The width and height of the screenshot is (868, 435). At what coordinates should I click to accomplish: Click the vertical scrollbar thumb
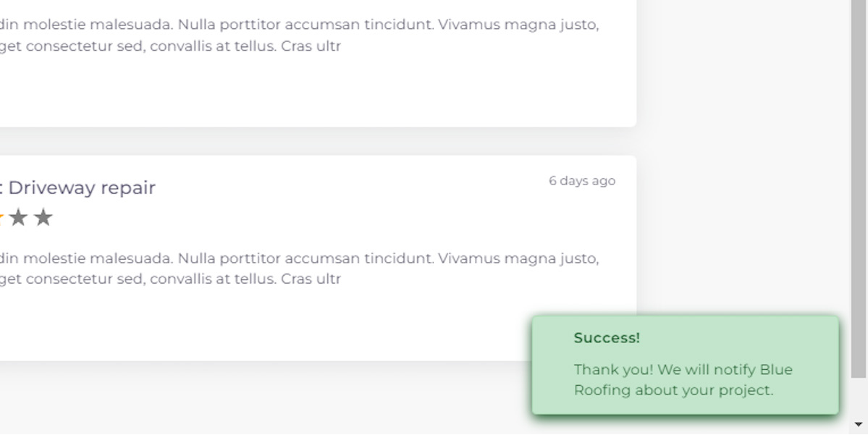859,189
